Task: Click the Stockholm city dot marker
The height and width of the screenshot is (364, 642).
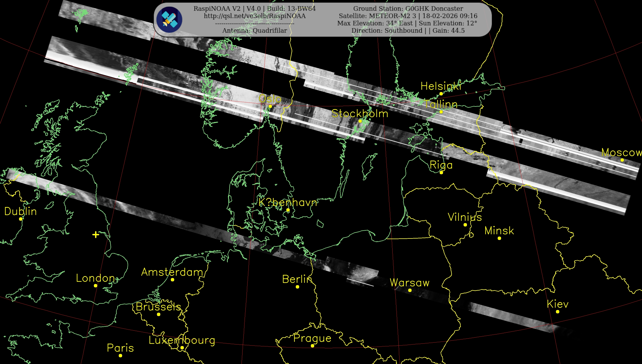Action: click(360, 121)
